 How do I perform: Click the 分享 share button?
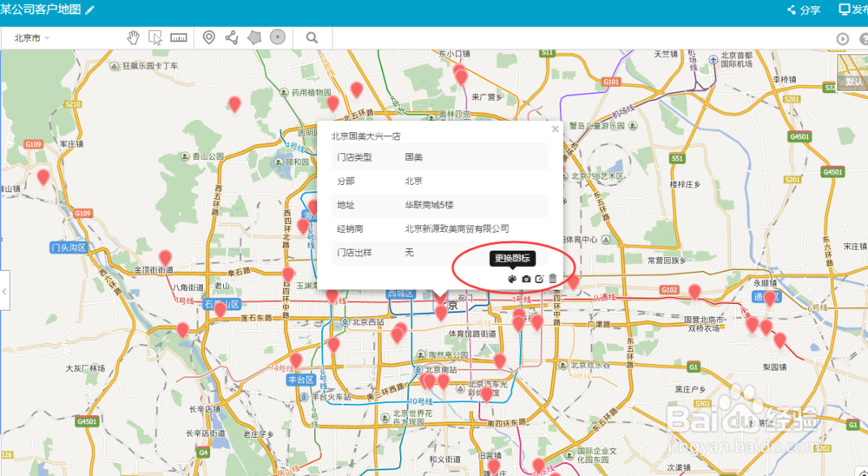(x=805, y=10)
